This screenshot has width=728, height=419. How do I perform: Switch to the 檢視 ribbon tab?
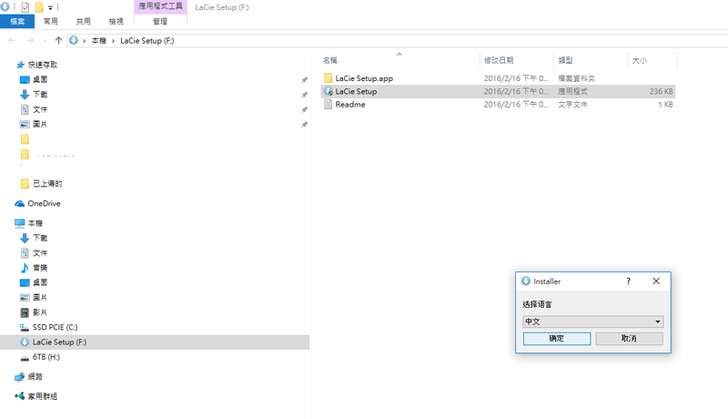click(116, 21)
